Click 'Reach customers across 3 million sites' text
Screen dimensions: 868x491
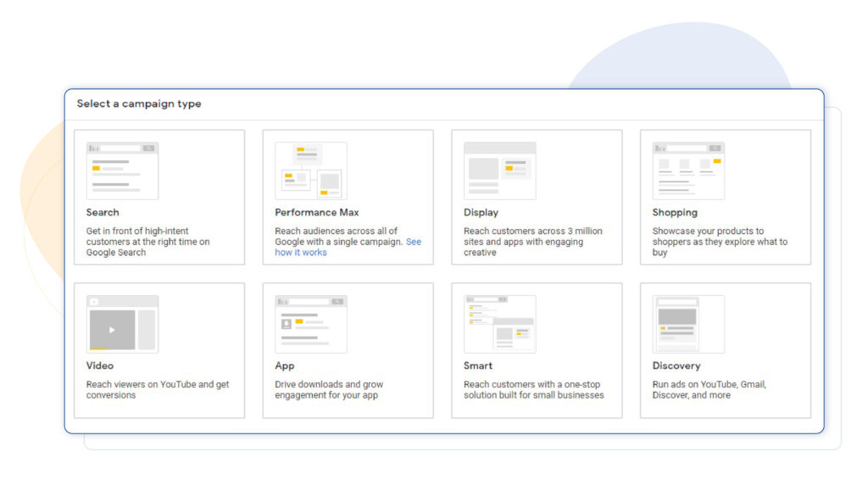533,242
